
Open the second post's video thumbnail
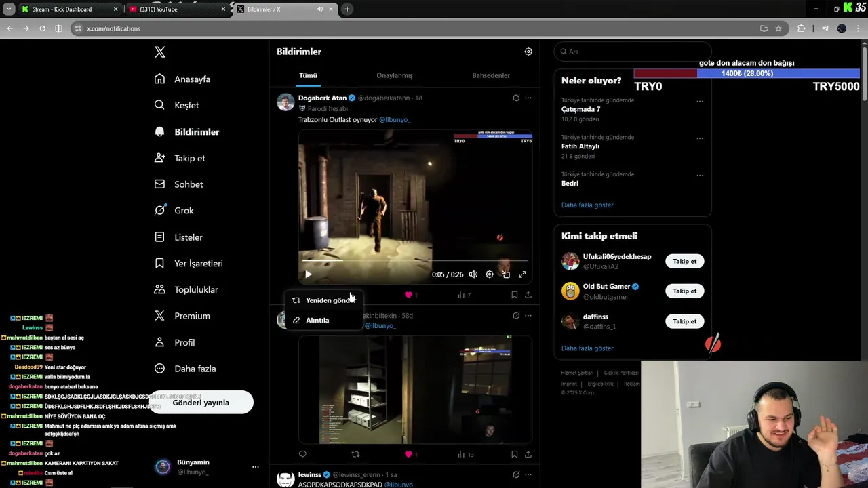(x=415, y=390)
